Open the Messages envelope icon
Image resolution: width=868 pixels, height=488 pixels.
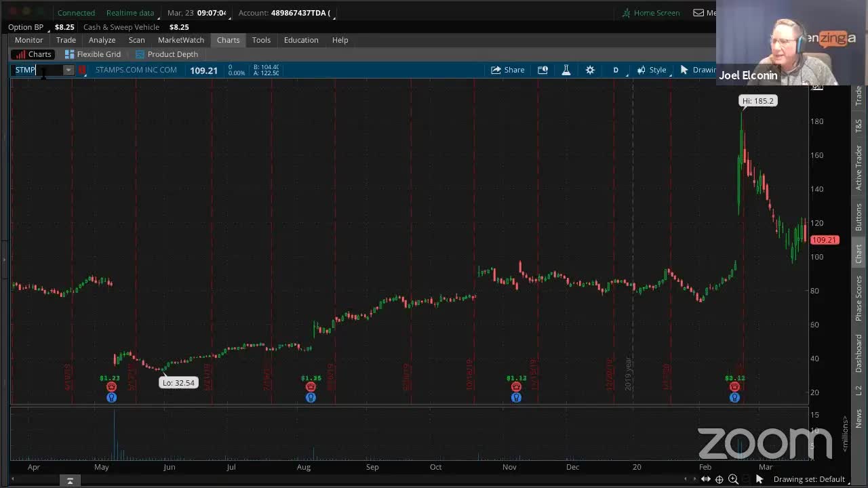(x=698, y=13)
